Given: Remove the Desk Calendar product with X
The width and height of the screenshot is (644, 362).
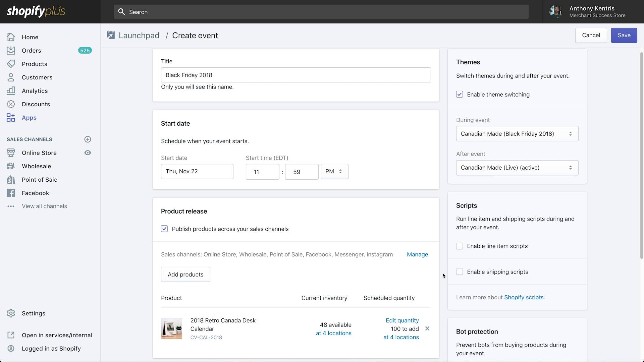Looking at the screenshot, I should 427,328.
